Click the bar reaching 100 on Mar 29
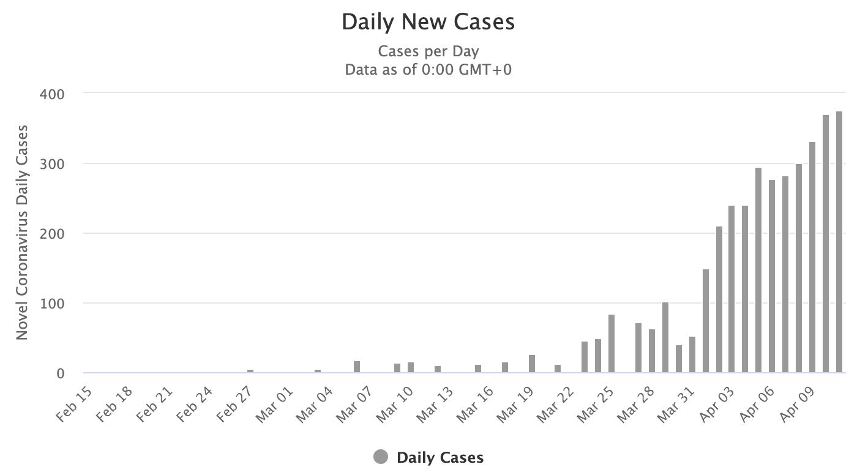 (x=665, y=337)
